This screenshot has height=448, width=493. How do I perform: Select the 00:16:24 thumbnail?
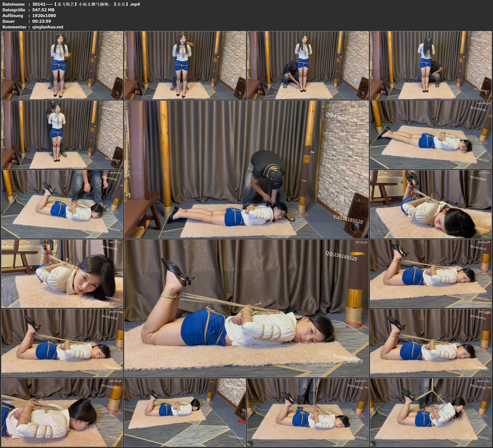click(x=62, y=343)
